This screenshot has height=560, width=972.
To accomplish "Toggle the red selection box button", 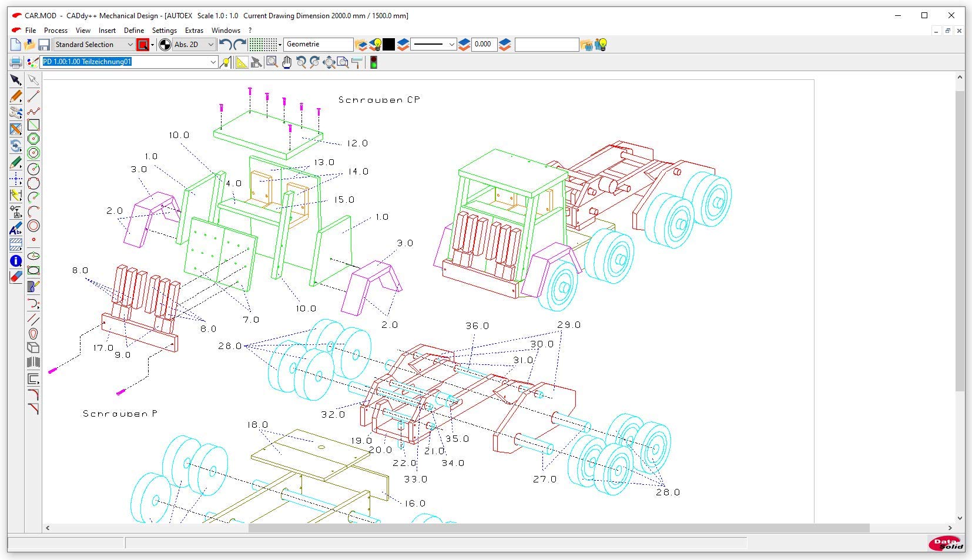I will 143,45.
